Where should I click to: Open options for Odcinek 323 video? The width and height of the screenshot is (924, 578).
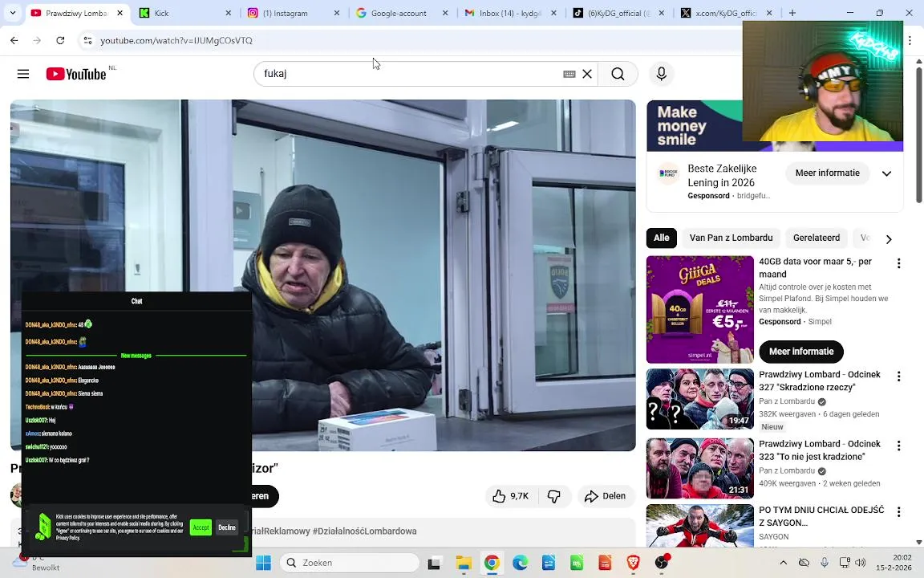(898, 446)
